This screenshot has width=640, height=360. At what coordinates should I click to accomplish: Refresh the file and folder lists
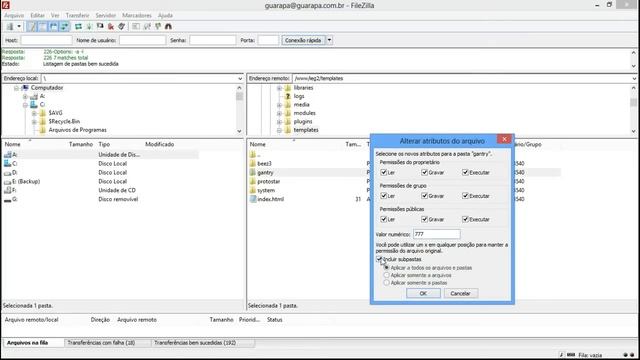(78, 27)
